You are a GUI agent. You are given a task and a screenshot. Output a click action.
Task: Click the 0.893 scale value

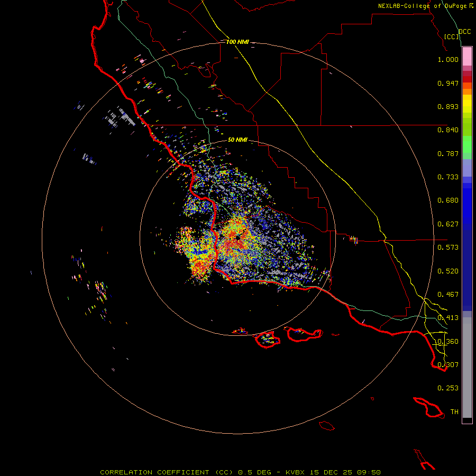coord(448,106)
